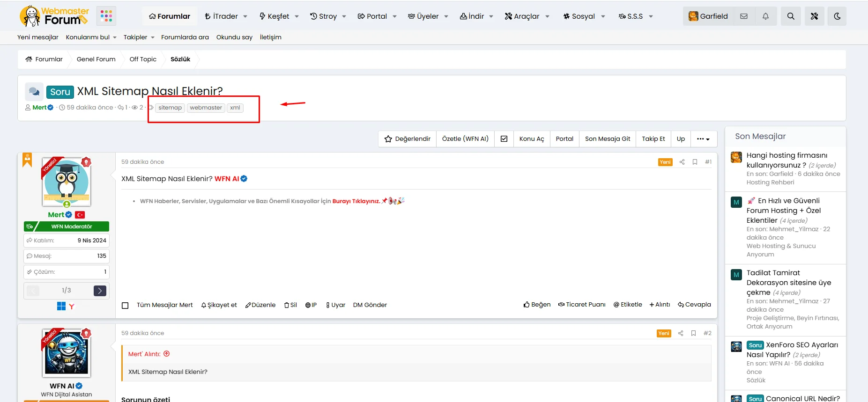Open the tools wrench icon in header
This screenshot has width=868, height=402.
pyautogui.click(x=814, y=16)
